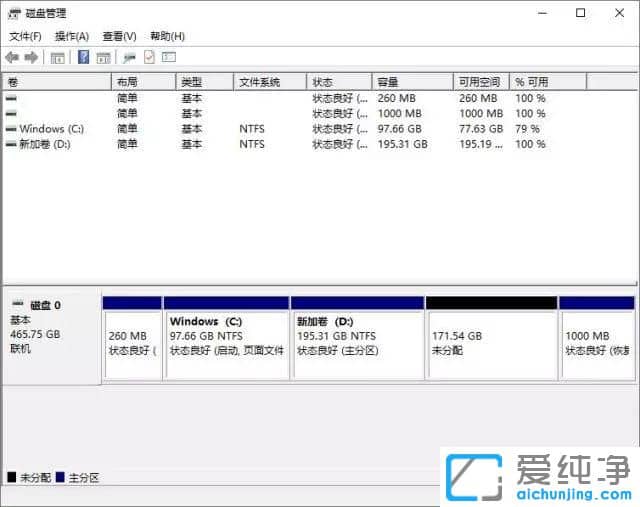Click the blue help icon in toolbar

pyautogui.click(x=84, y=58)
